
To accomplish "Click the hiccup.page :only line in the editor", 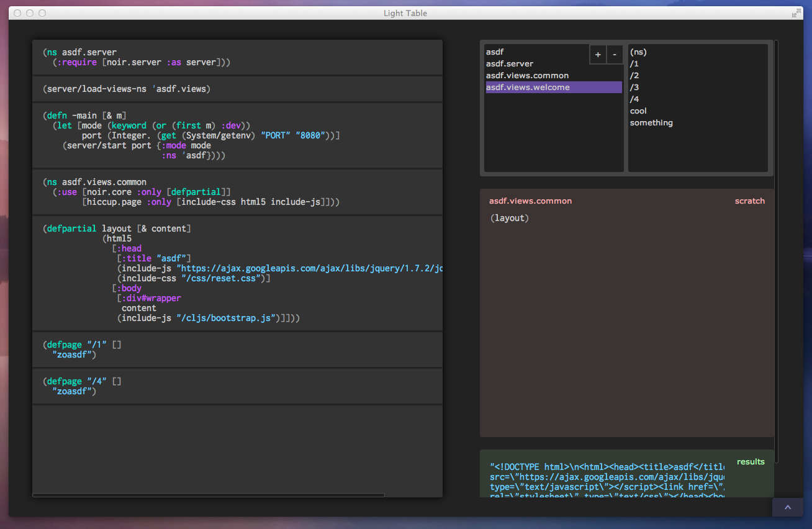I will point(211,202).
